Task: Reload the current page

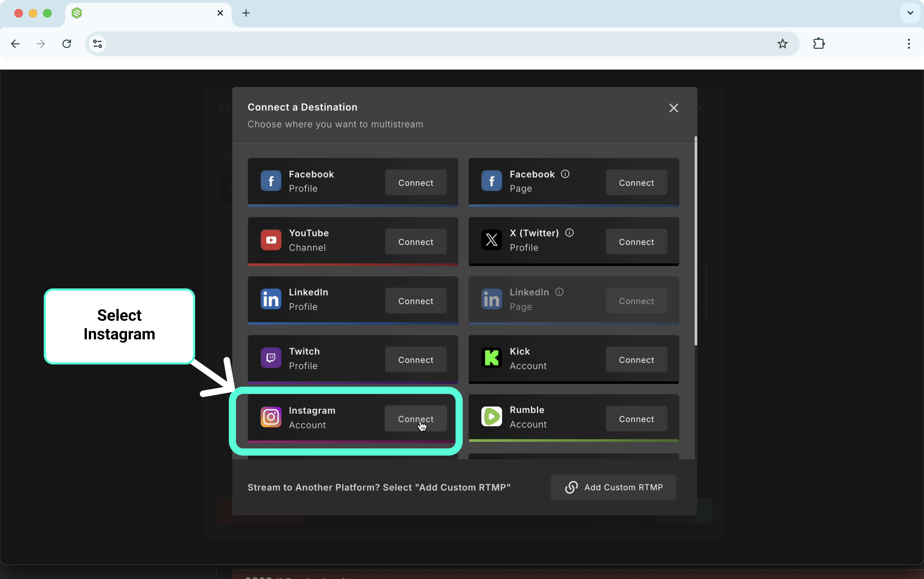Action: tap(67, 44)
